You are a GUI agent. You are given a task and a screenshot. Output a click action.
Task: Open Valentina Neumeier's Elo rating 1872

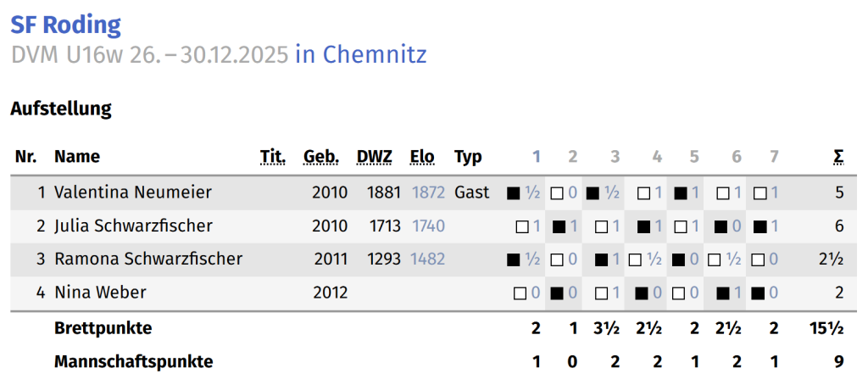(x=428, y=192)
